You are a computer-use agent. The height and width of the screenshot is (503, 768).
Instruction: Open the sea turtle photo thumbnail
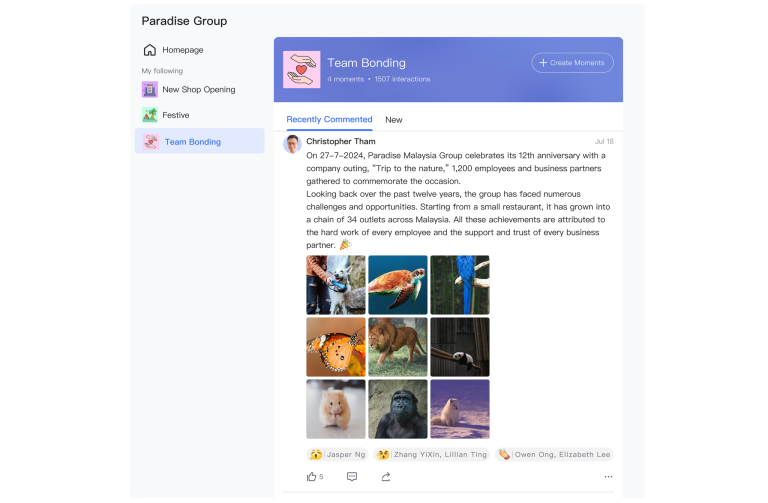[x=398, y=285]
